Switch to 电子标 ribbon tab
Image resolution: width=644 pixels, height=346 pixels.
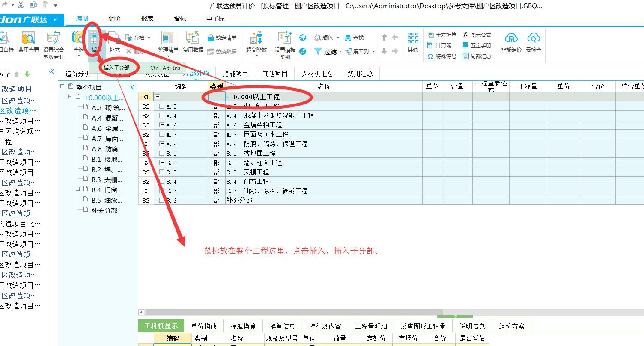tap(215, 18)
